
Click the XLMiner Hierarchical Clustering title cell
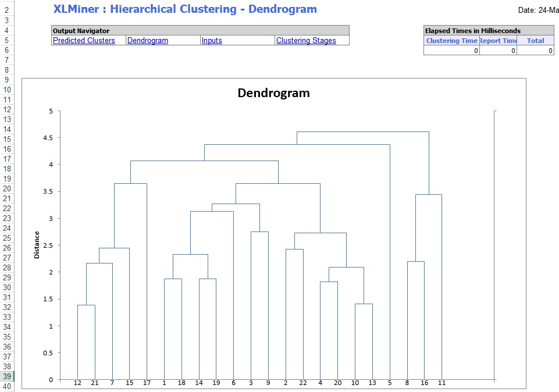tap(185, 9)
